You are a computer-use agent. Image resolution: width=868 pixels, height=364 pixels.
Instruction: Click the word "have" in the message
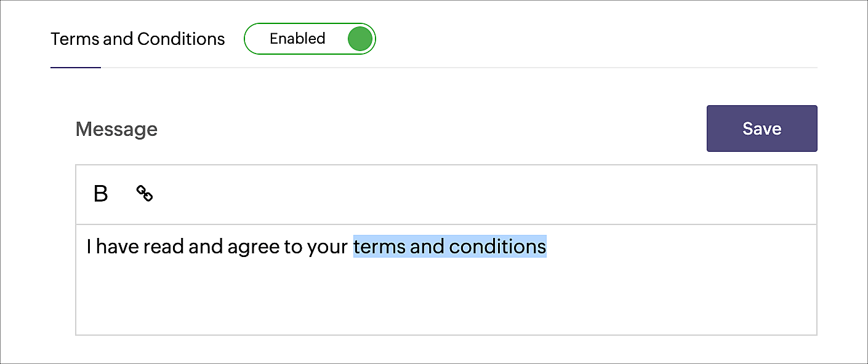(x=118, y=247)
